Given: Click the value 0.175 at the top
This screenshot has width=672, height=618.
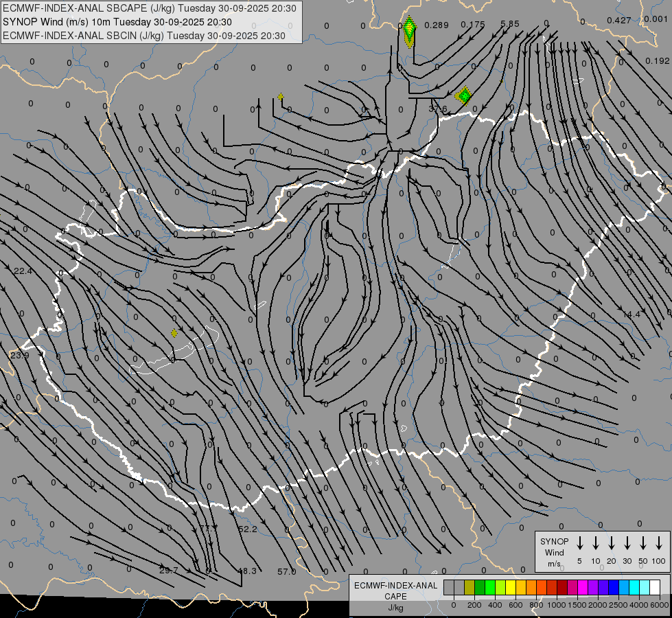Looking at the screenshot, I should [473, 25].
